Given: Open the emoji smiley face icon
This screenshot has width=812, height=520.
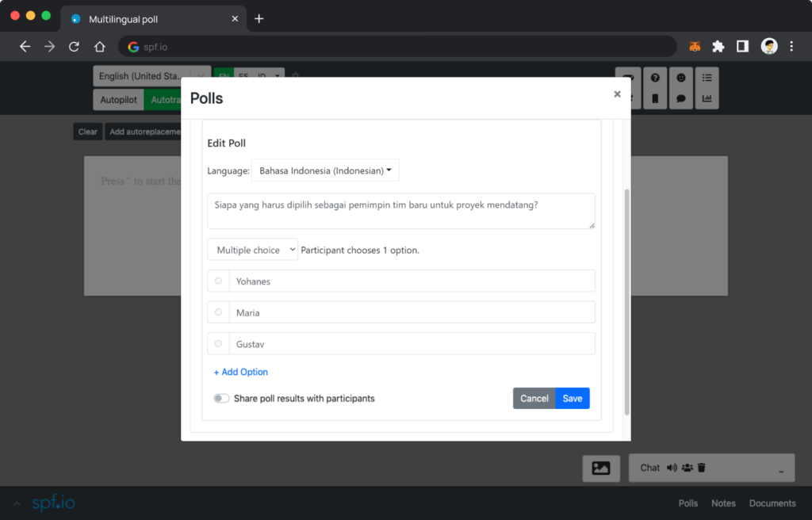Looking at the screenshot, I should pos(680,78).
